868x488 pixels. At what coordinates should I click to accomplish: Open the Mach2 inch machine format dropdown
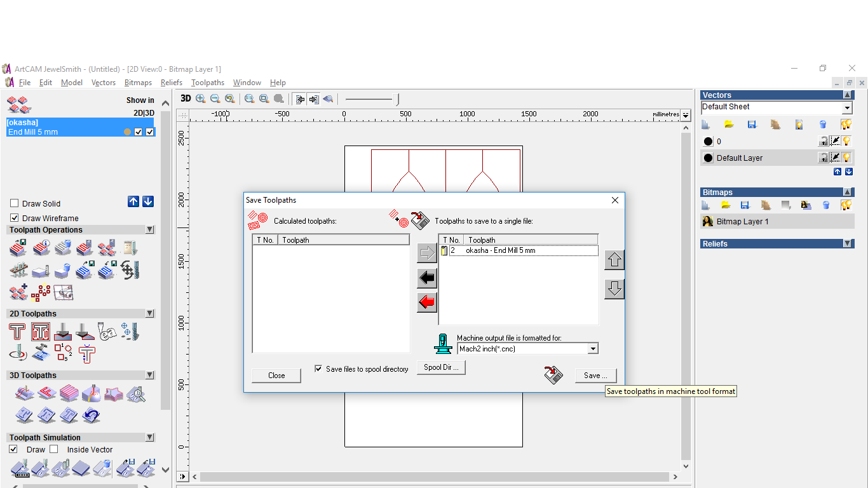point(593,349)
